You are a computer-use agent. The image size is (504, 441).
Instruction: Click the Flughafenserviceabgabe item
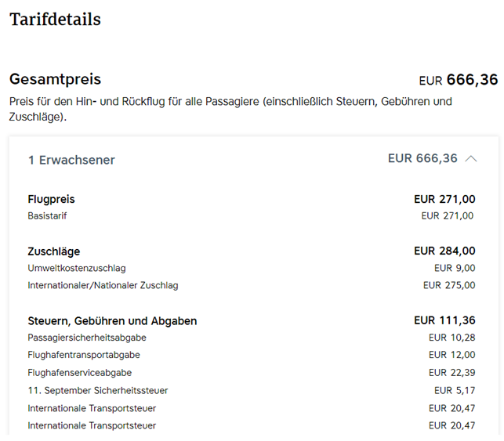(79, 373)
